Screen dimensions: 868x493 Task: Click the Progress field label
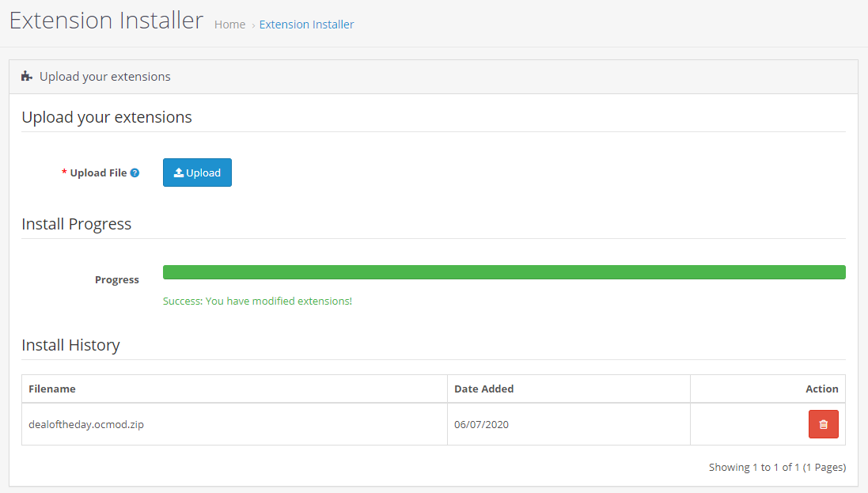click(117, 280)
